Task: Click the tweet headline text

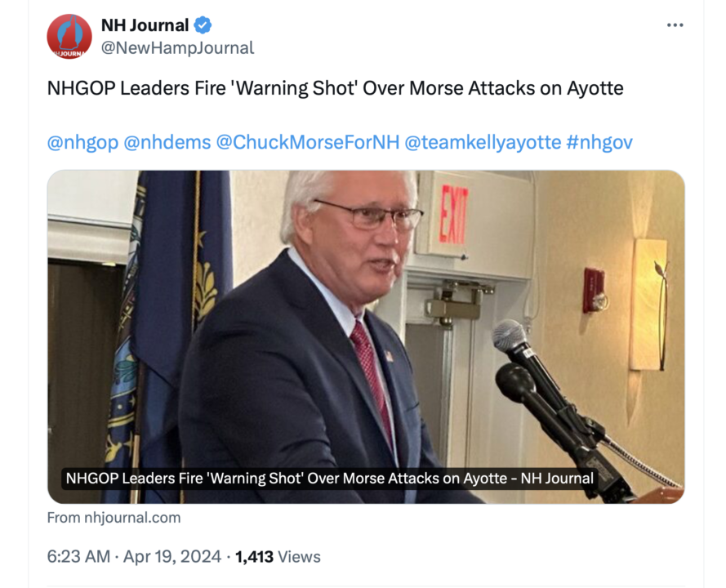Action: (335, 88)
